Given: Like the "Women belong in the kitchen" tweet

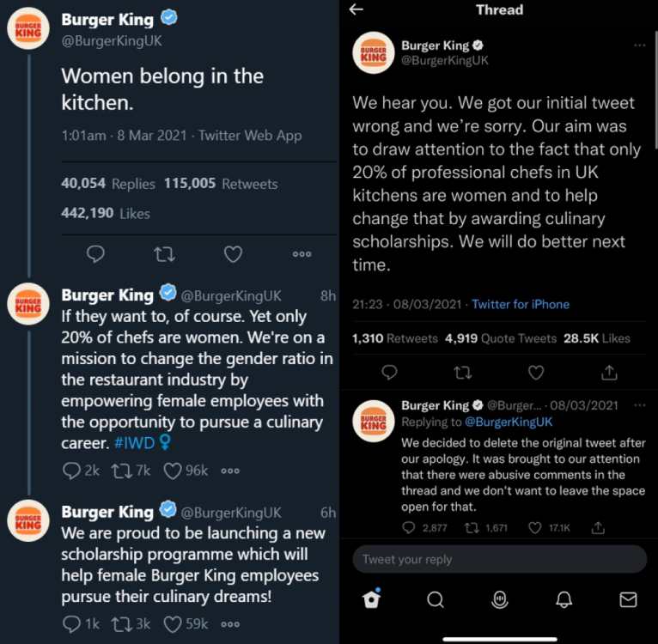Looking at the screenshot, I should coord(233,254).
